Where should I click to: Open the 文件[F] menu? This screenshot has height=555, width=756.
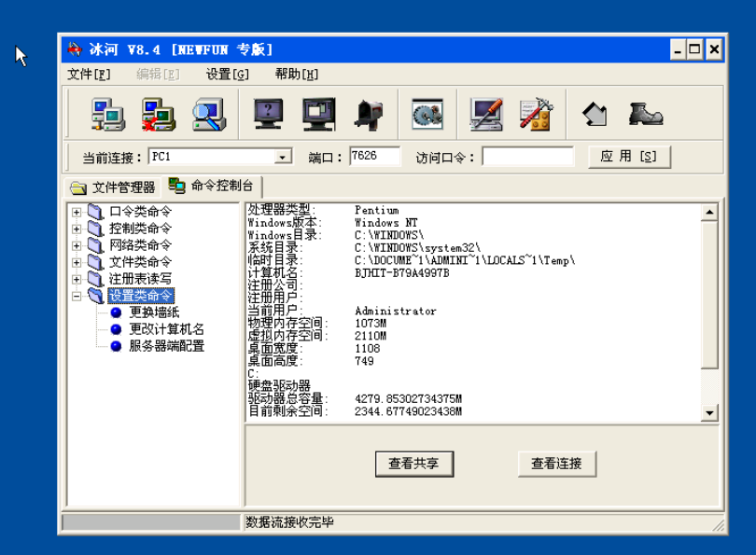[89, 75]
